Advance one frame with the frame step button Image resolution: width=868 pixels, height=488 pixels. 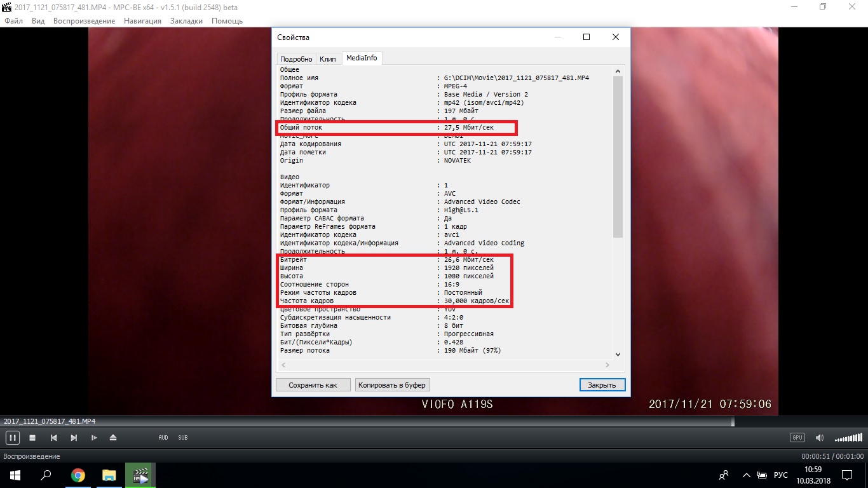[94, 438]
